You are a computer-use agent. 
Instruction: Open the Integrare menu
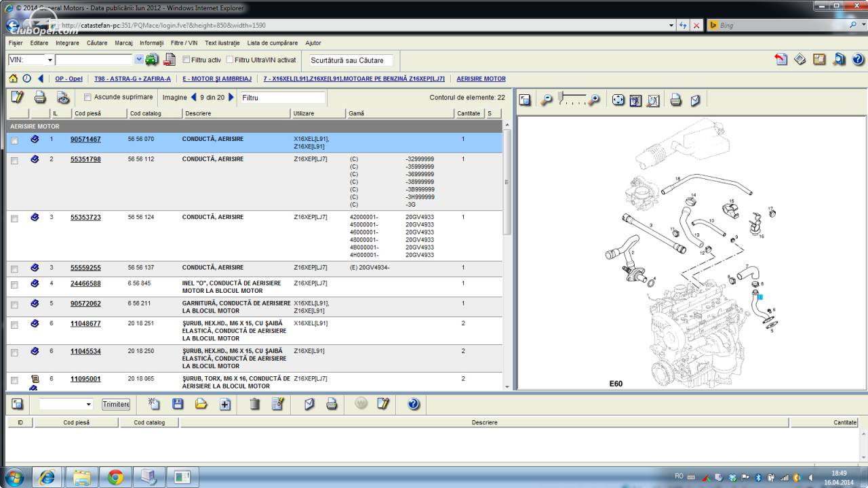(x=67, y=43)
